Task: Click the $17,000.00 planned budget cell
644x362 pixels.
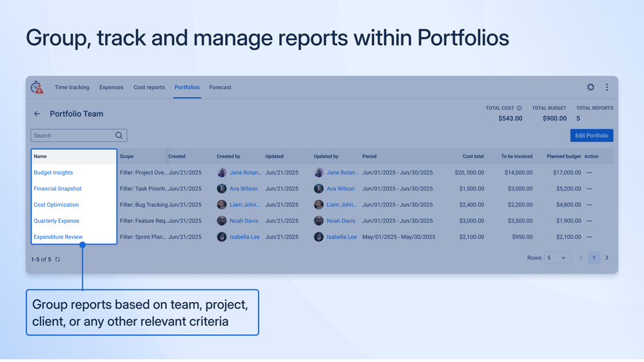Action: pyautogui.click(x=567, y=173)
